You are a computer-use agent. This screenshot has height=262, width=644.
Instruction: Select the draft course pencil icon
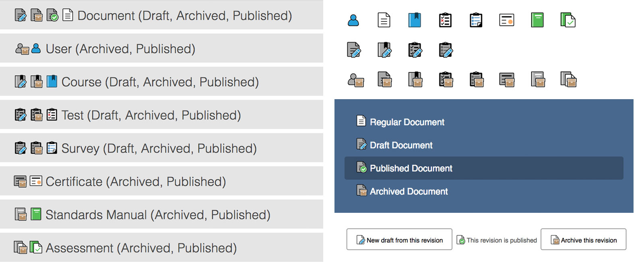[384, 50]
